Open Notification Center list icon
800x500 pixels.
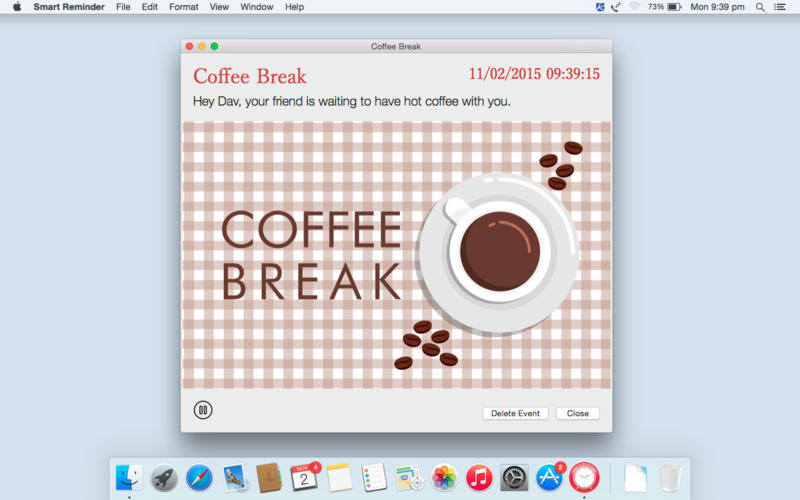click(780, 7)
